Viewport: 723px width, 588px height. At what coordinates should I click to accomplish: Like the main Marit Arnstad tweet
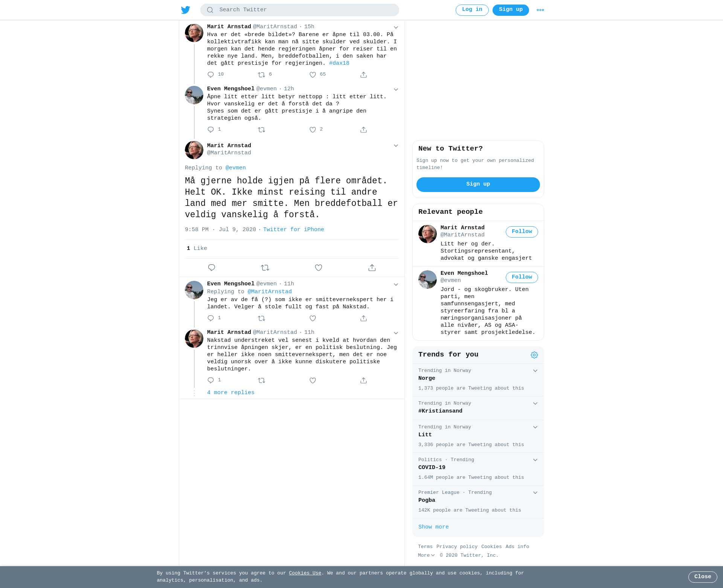click(x=319, y=268)
